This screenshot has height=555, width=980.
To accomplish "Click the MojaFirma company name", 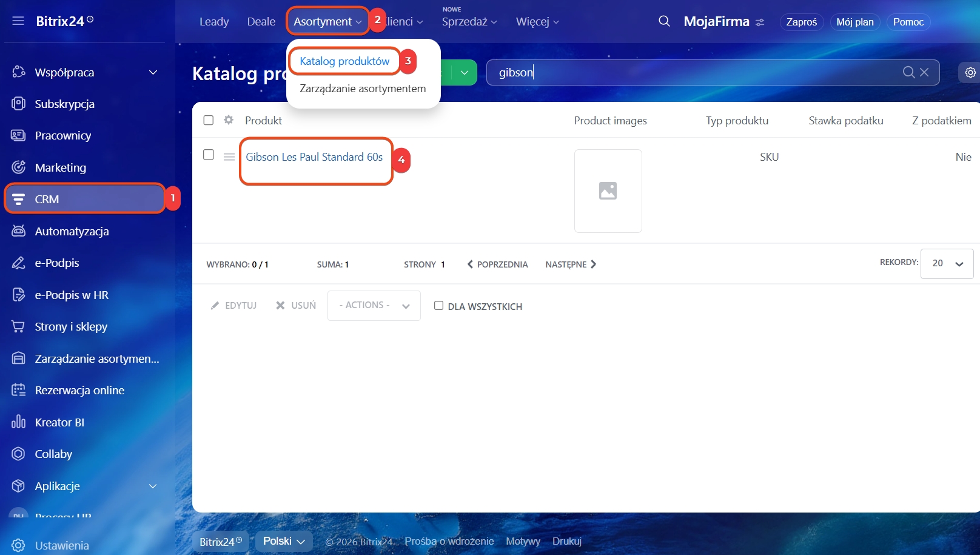I will tap(717, 22).
